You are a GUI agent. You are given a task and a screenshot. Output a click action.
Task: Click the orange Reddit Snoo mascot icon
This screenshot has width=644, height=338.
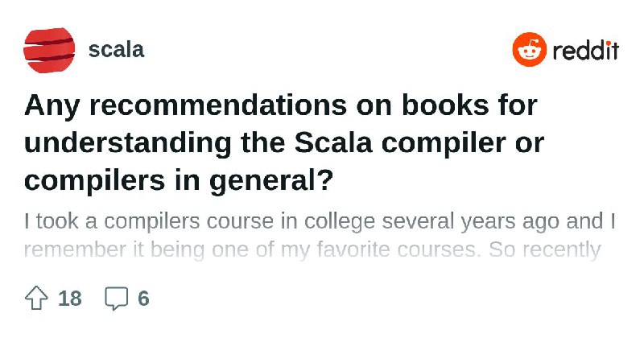[x=530, y=50]
